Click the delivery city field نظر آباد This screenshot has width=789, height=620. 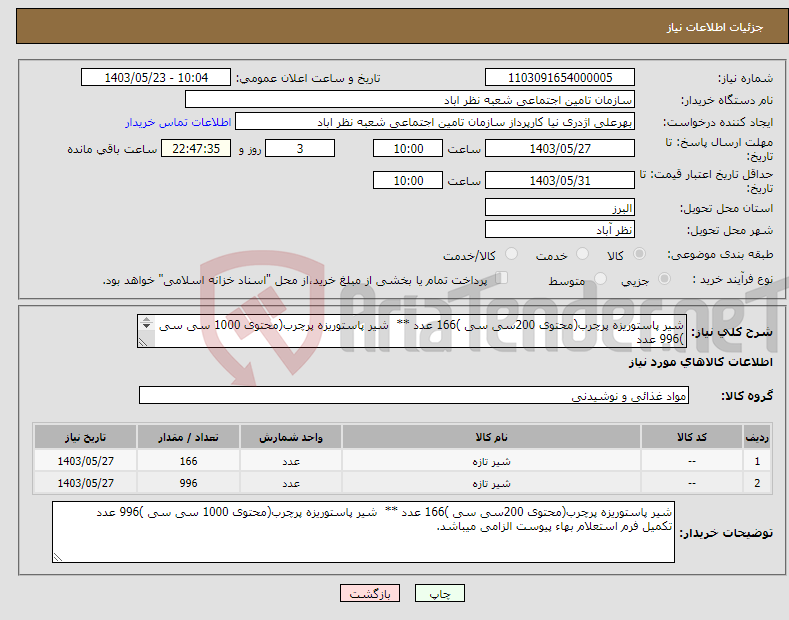coord(560,229)
